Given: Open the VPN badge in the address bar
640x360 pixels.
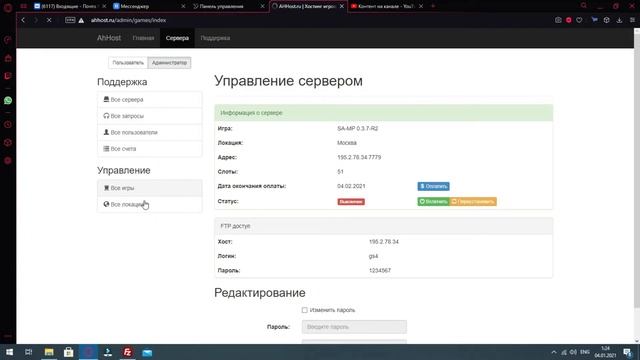Looking at the screenshot, I should click(70, 20).
